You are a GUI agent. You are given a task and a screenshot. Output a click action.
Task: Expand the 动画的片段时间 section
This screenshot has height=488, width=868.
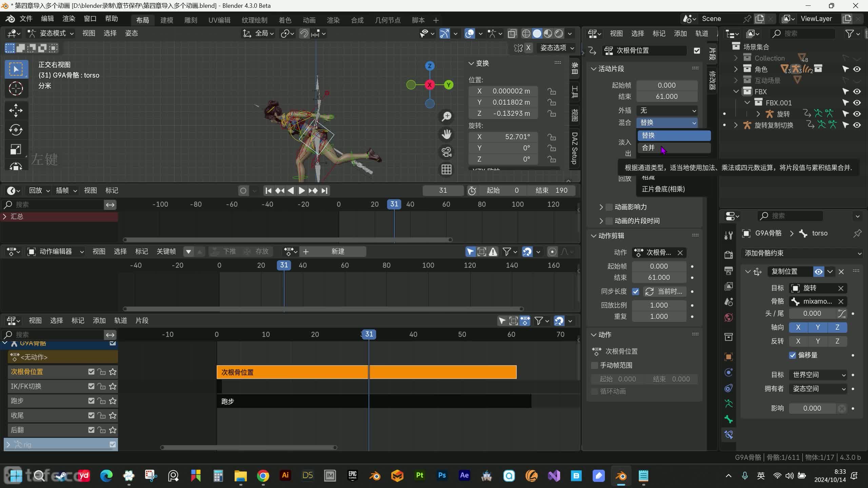tap(601, 221)
